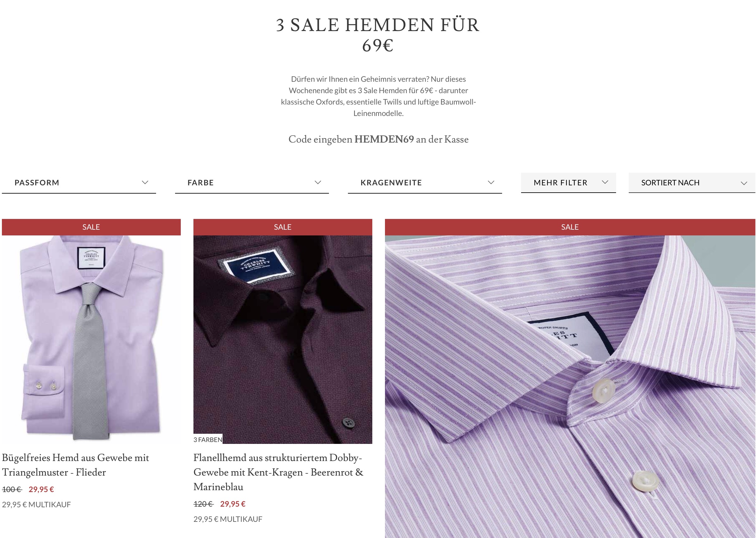
Task: Click SALE banner above striped shirt
Action: coord(570,227)
